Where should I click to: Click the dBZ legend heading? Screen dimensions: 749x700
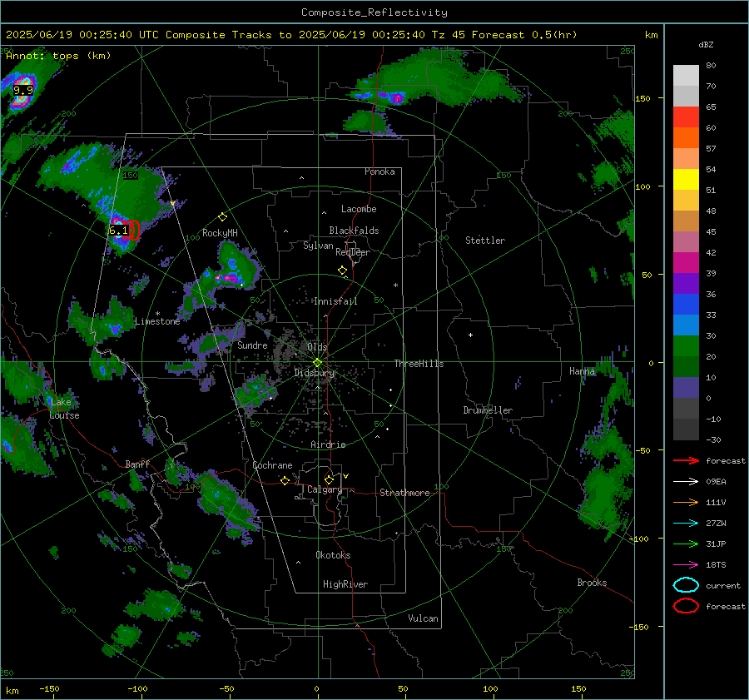706,44
